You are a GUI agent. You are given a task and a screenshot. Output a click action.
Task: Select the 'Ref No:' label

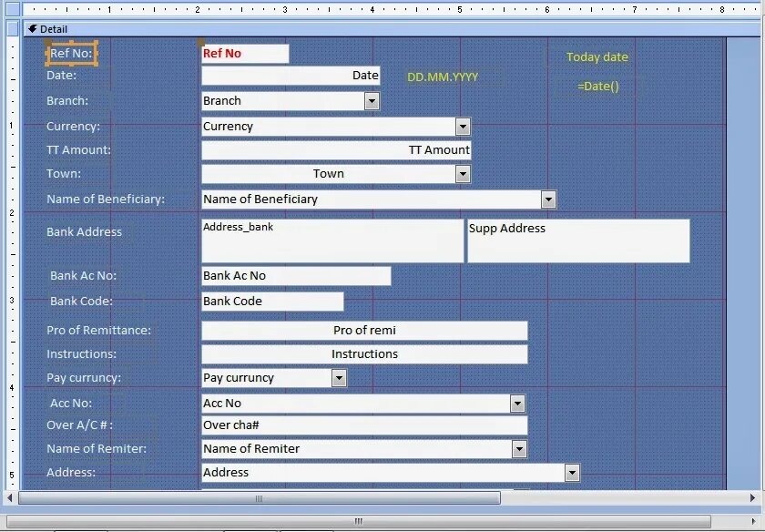tap(72, 53)
